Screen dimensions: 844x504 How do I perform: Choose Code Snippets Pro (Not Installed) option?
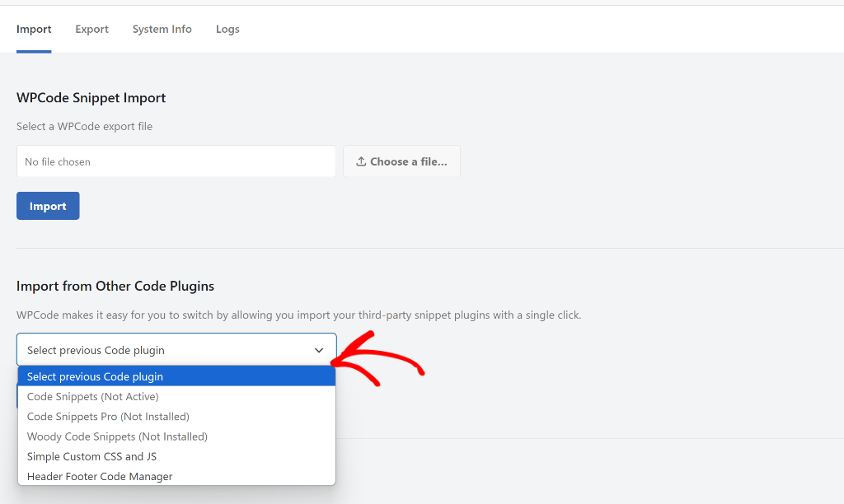106,416
